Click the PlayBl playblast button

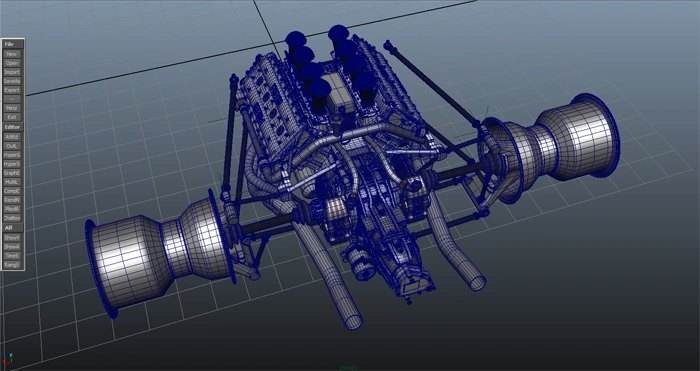click(x=12, y=209)
